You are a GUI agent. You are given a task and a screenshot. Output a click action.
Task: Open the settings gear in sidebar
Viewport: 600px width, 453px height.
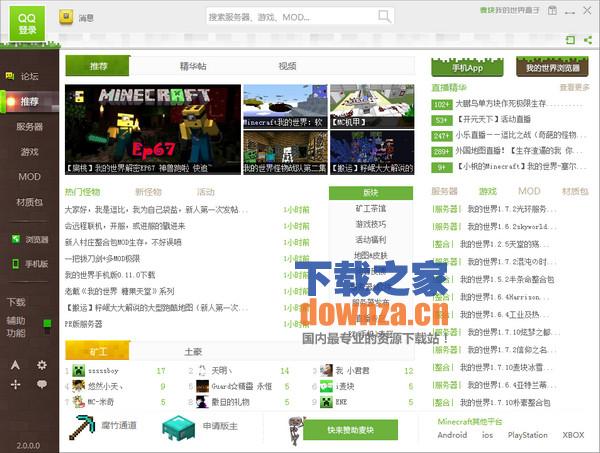tap(42, 365)
